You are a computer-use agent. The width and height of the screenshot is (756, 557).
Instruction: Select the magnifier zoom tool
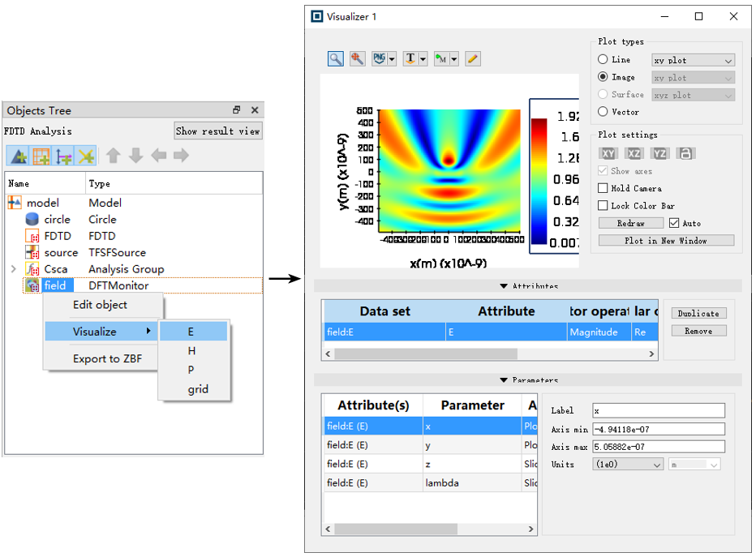tap(335, 58)
